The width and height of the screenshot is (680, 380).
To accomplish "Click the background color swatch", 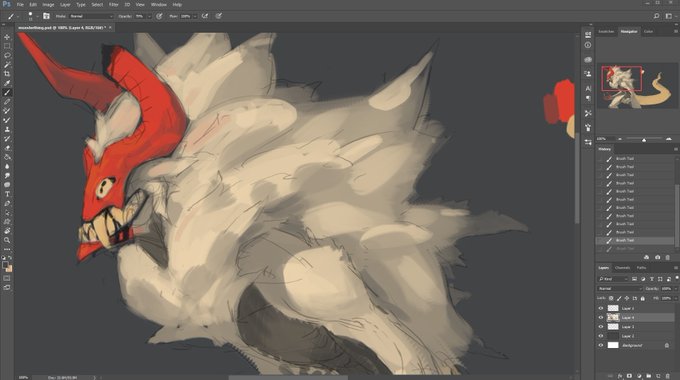I will 9,269.
